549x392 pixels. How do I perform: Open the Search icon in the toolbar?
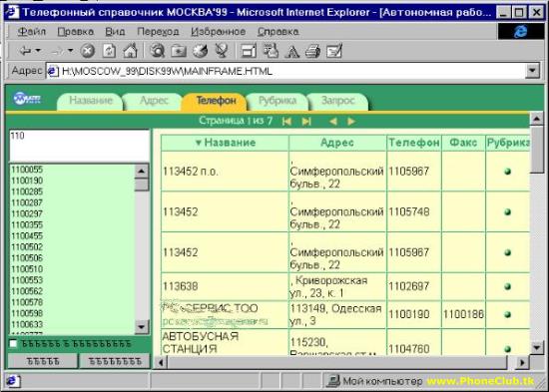pos(158,51)
